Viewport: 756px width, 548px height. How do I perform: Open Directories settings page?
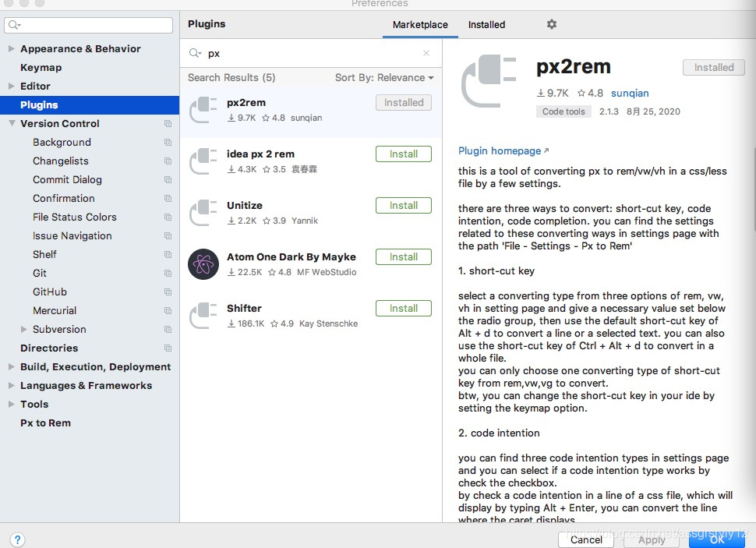click(x=49, y=348)
